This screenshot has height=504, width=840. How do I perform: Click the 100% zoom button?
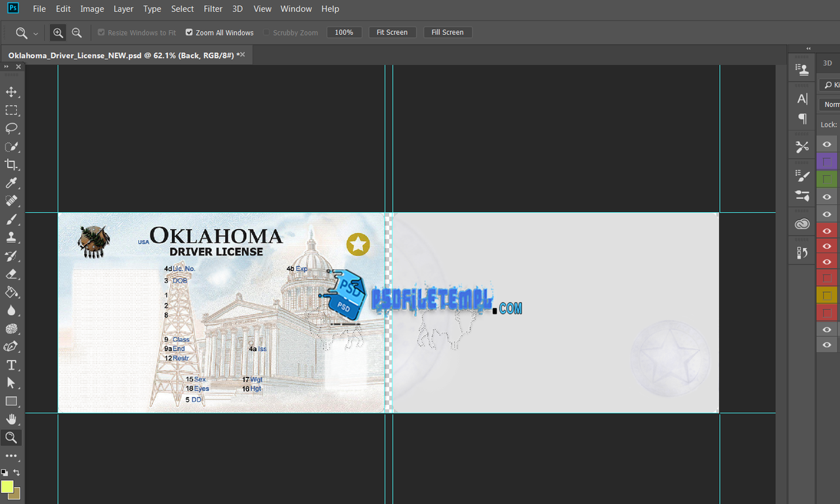pos(344,32)
